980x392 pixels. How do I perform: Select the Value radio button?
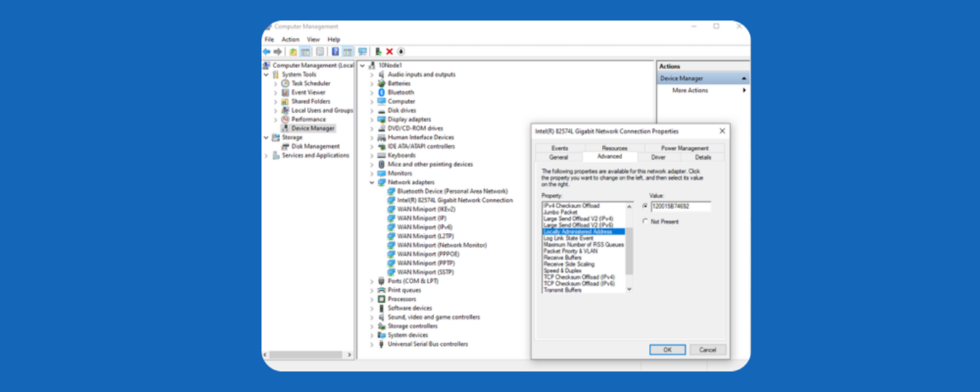(x=645, y=207)
